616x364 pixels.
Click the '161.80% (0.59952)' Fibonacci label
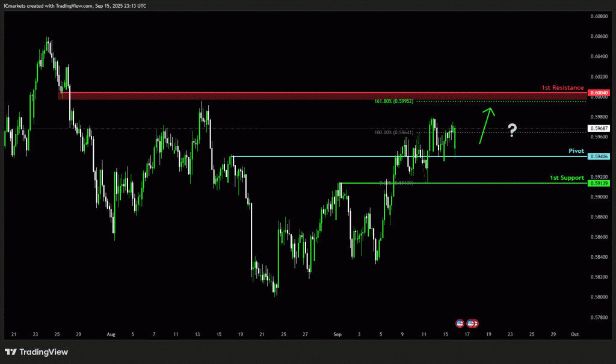pyautogui.click(x=393, y=102)
